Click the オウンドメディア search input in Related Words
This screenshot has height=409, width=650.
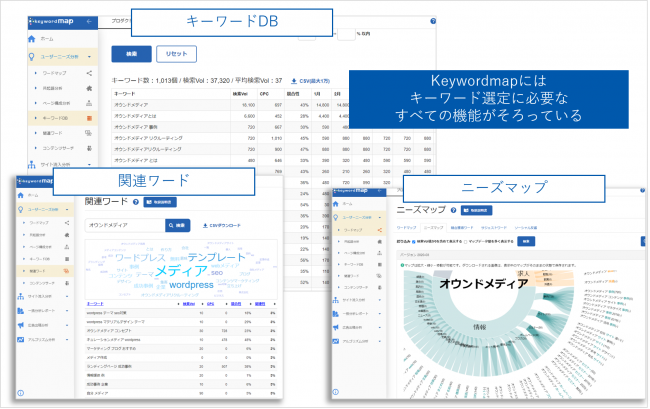click(x=125, y=225)
